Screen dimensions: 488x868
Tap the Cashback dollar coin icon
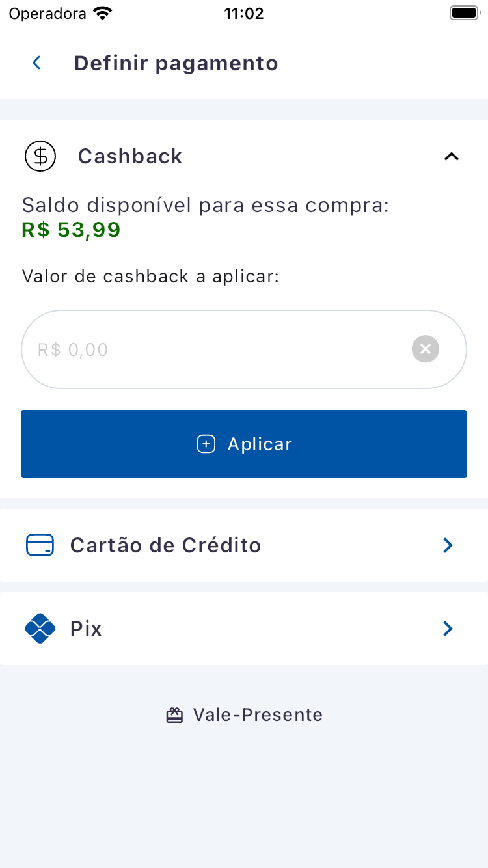(40, 156)
